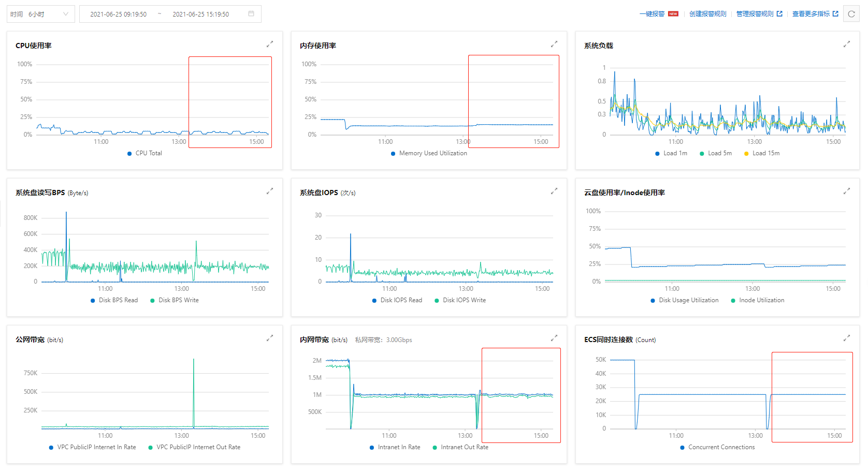Viewport: 868px width, 473px height.
Task: Edit the end time 2021-06-25 15:19:50 field
Action: 201,14
